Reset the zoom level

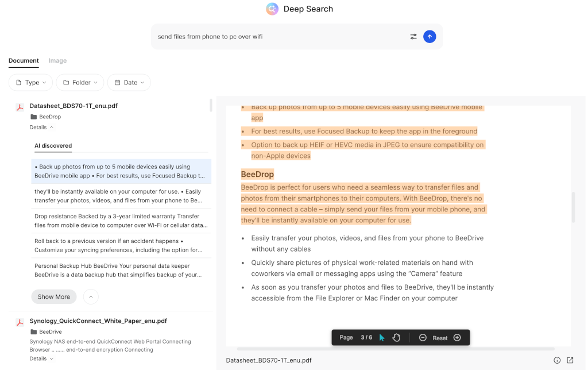[x=440, y=337]
